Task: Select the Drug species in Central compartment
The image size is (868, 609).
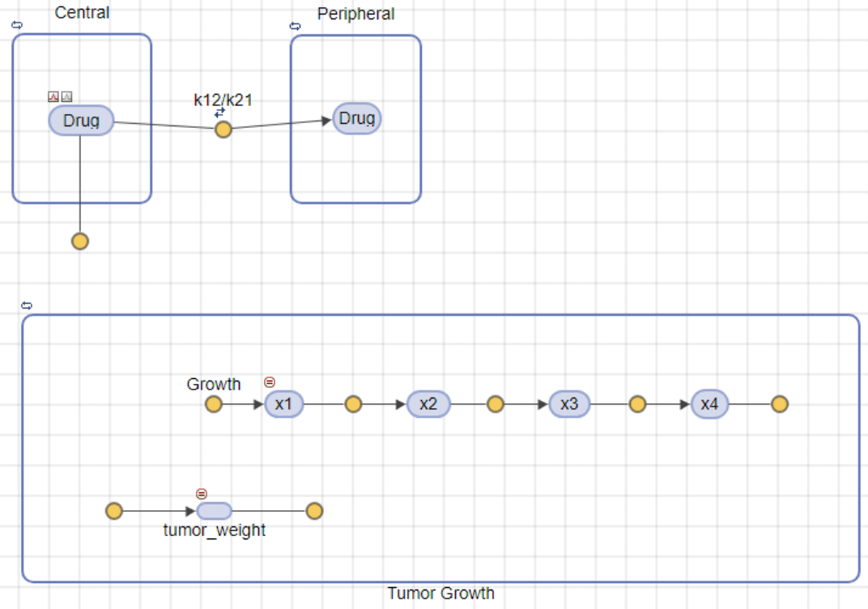Action: click(81, 120)
